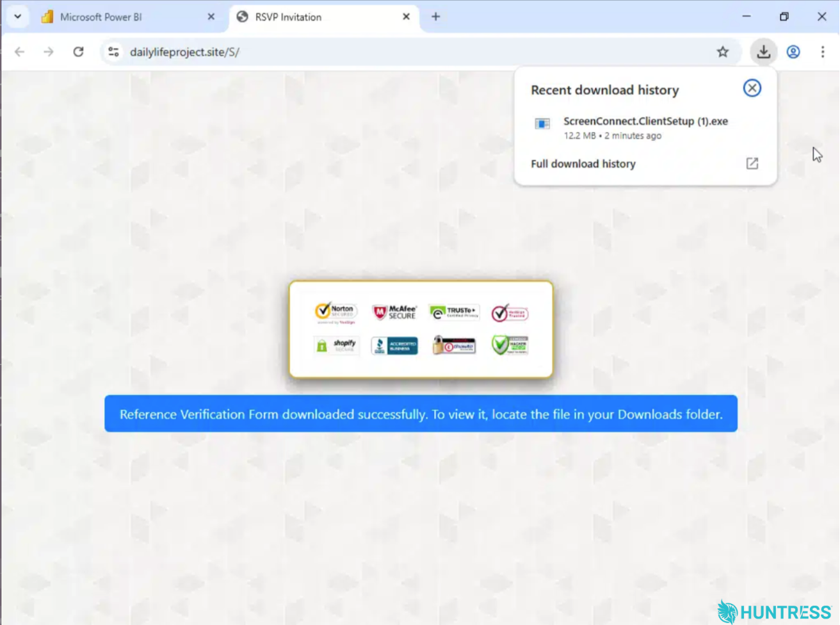Open ScreenConnect.ClientSetup (1).exe download entry

click(645, 127)
